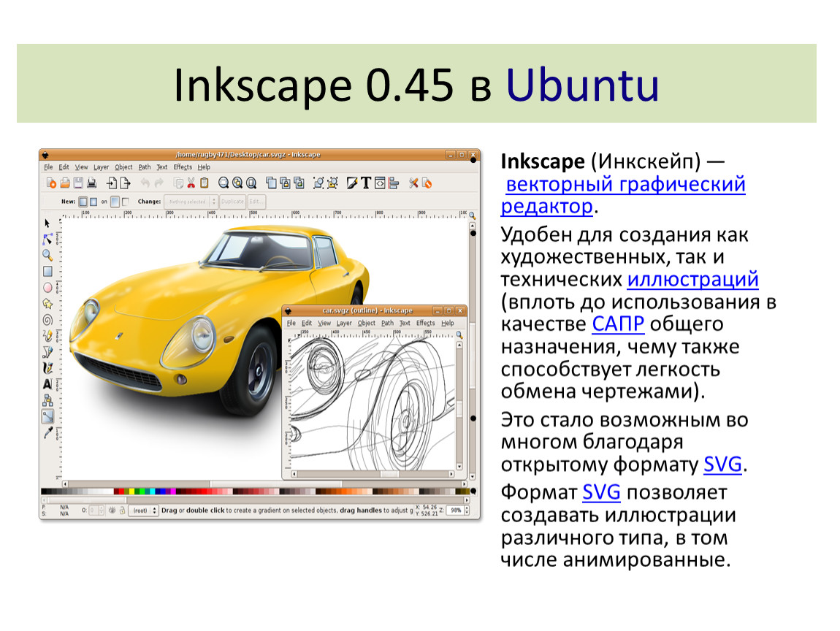The image size is (840, 631).
Task: Click the Import icon in the toolbar
Action: [x=112, y=184]
